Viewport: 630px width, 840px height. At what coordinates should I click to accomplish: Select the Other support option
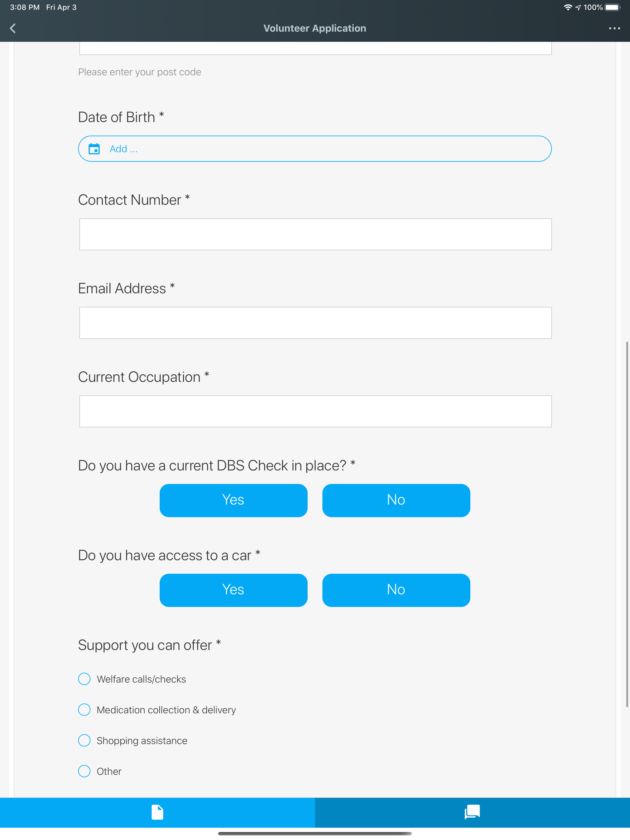coord(100,771)
